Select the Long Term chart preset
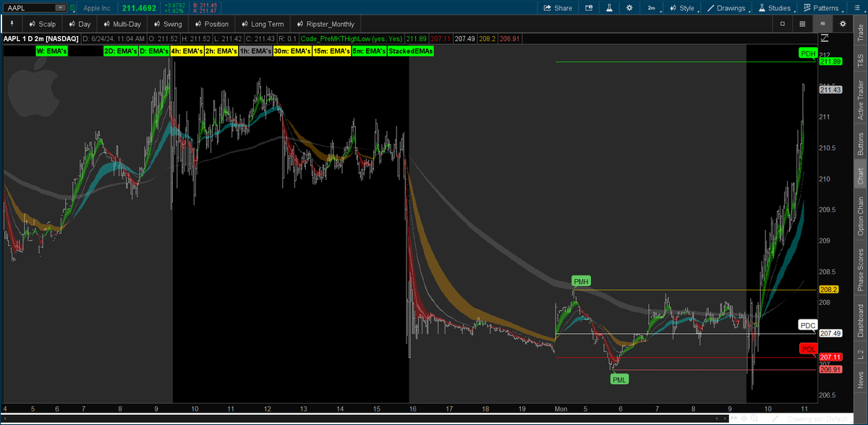868x425 pixels. tap(261, 24)
